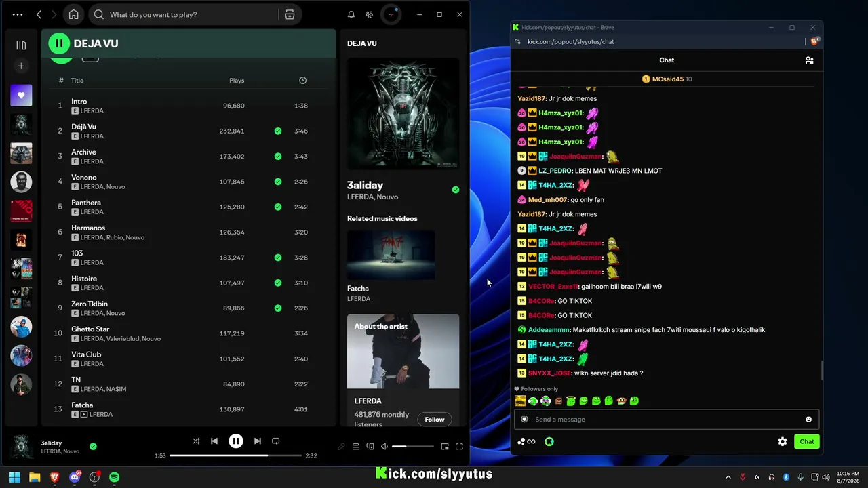Skip to next track
Screen dimensions: 868x488
(x=258, y=441)
